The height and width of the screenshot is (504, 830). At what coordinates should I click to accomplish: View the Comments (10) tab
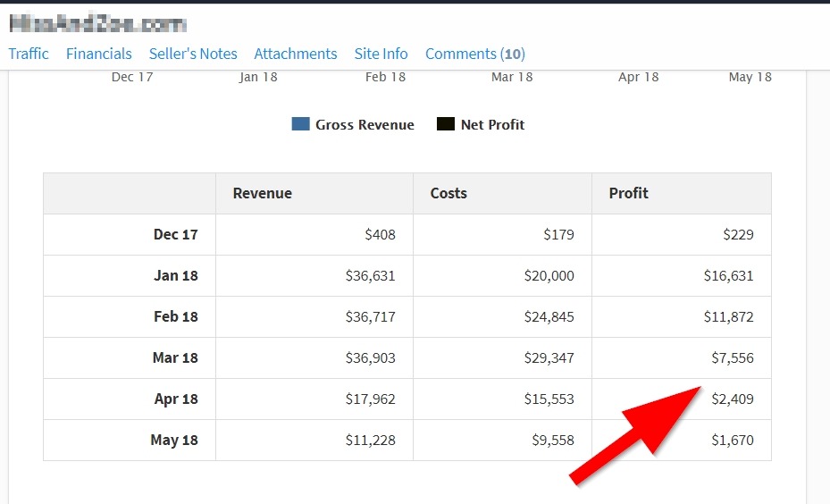point(474,54)
